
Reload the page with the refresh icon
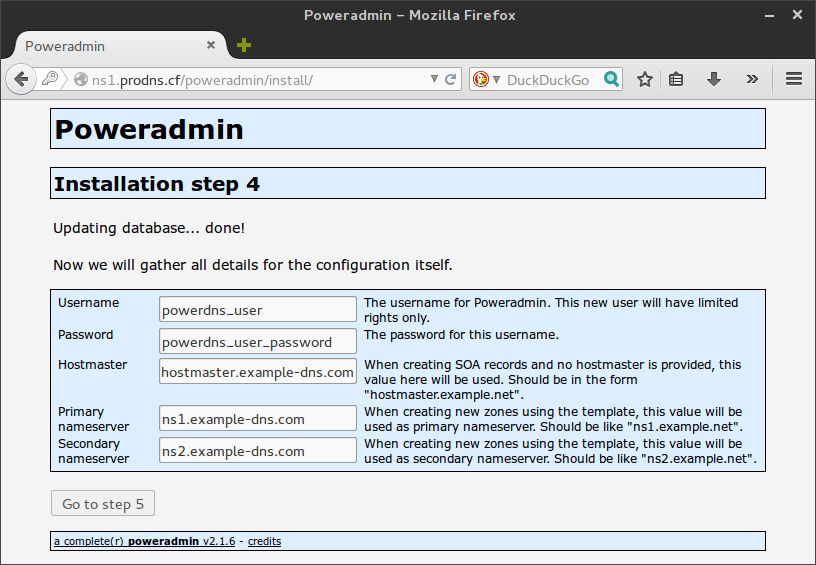point(451,79)
